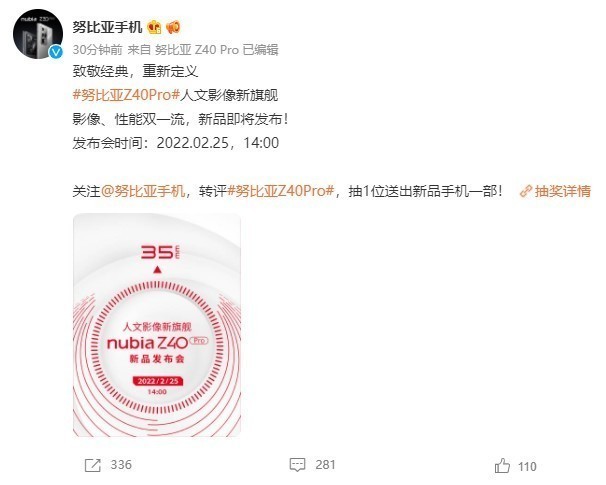Image resolution: width=606 pixels, height=485 pixels.
Task: Click the like count 110
Action: click(x=527, y=466)
